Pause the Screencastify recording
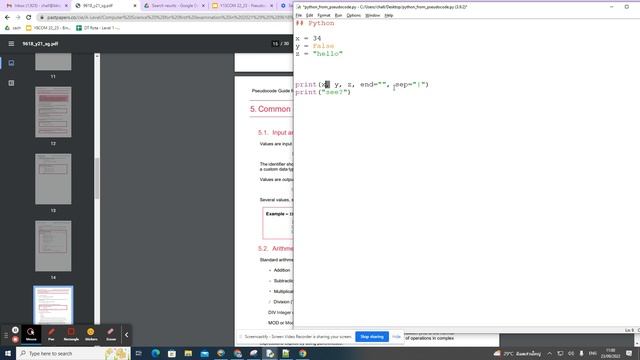The height and width of the screenshot is (360, 640). [x=15, y=330]
